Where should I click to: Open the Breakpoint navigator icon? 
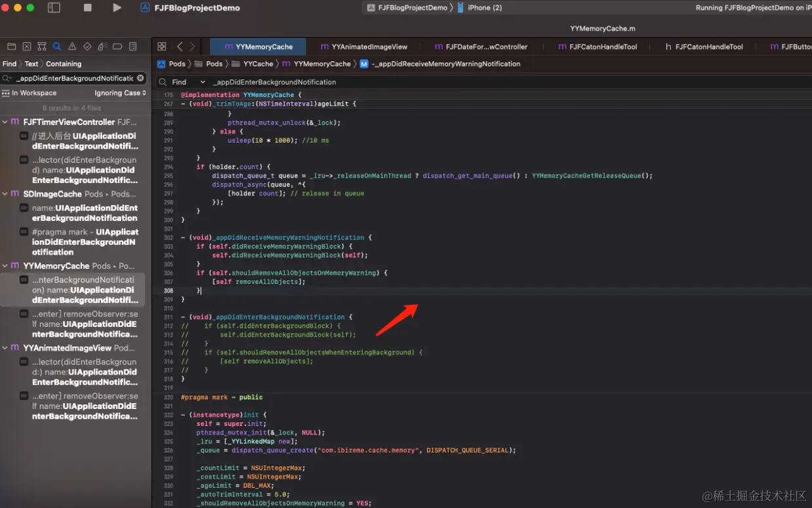(x=117, y=47)
